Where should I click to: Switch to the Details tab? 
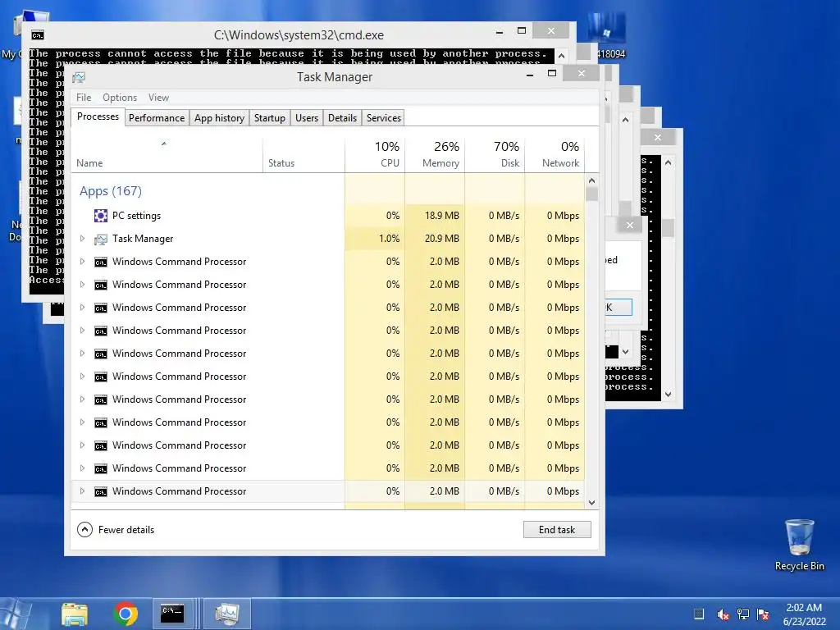pos(342,118)
